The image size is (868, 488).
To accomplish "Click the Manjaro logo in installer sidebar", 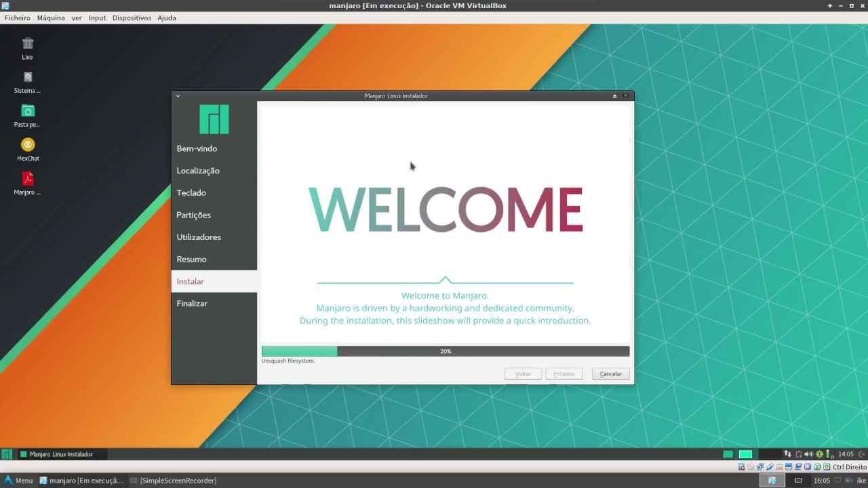I will click(214, 119).
